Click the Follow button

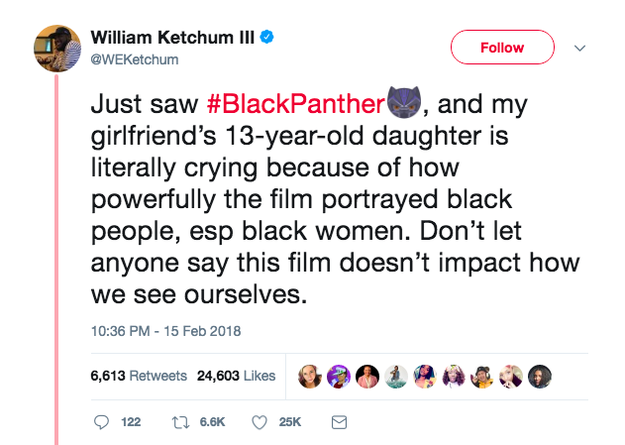502,47
